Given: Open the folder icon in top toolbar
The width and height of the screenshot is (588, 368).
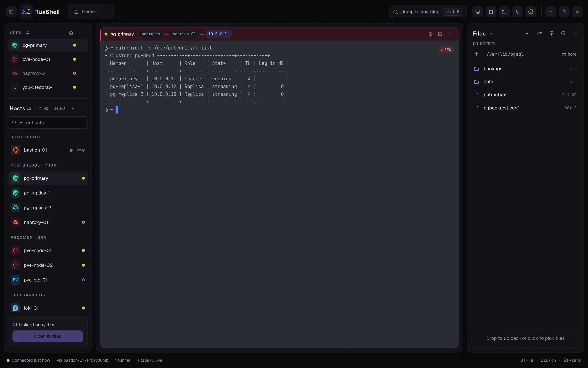Looking at the screenshot, I should pos(504,12).
